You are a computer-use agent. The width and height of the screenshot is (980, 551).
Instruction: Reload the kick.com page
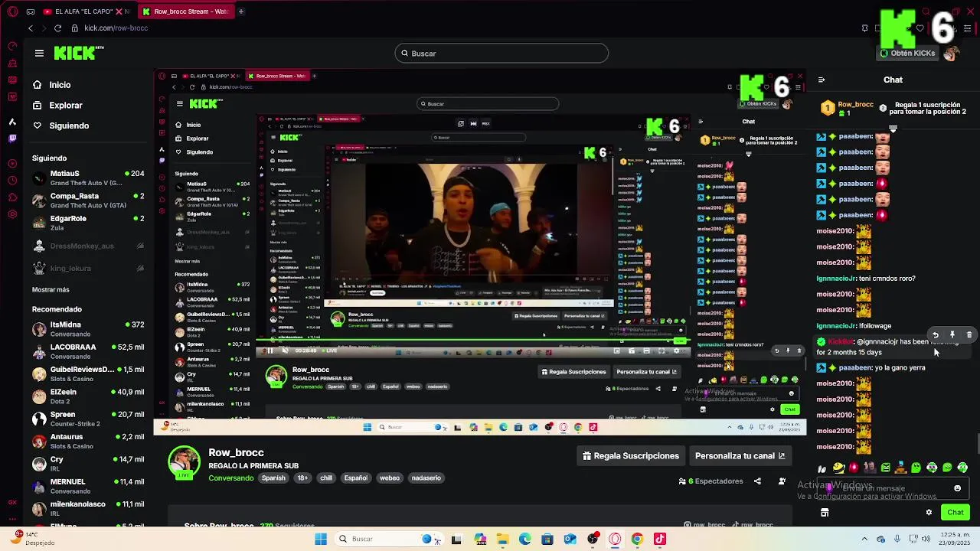[57, 28]
